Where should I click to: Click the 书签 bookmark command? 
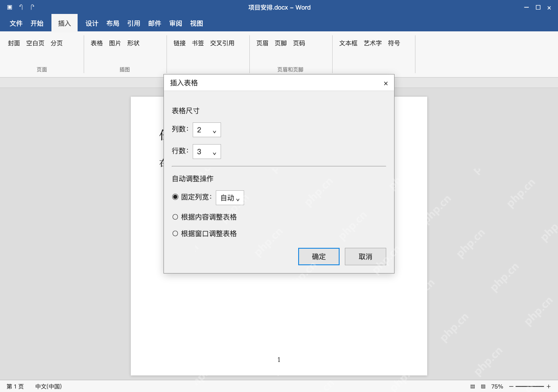point(198,43)
